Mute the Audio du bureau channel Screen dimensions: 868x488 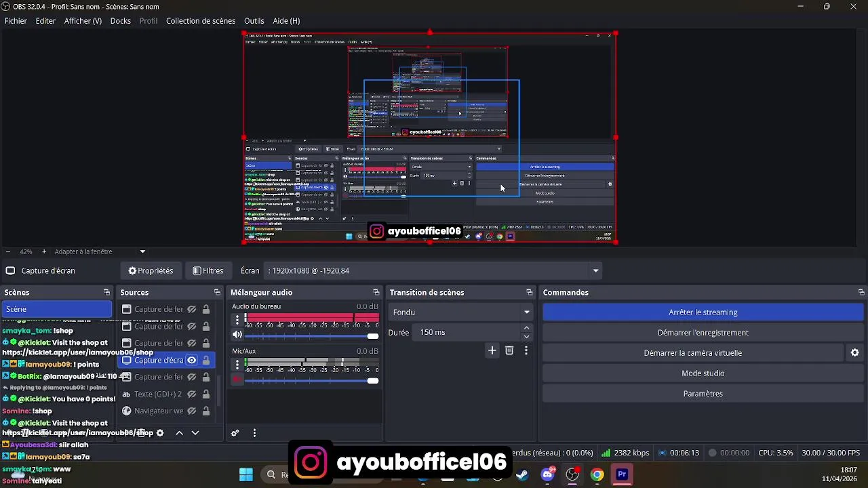point(237,335)
